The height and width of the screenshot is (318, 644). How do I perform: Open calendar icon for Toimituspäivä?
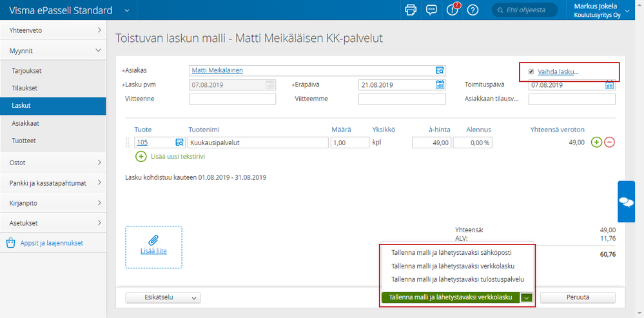pos(610,85)
